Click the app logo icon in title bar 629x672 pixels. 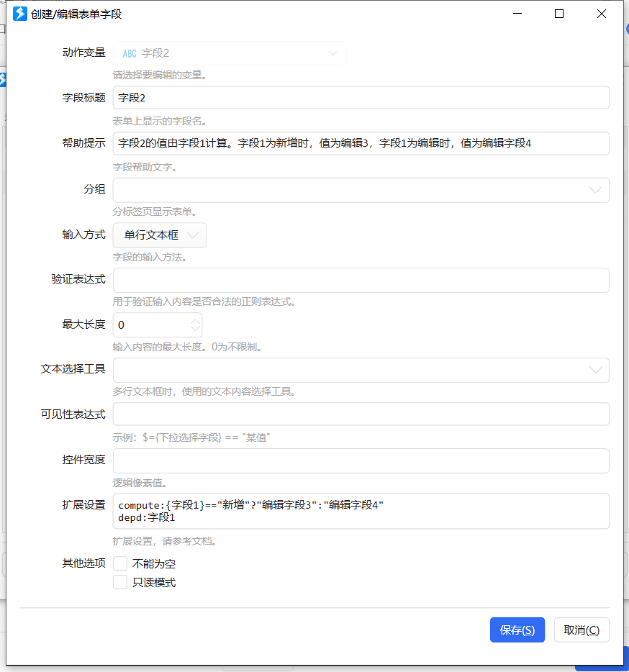19,14
